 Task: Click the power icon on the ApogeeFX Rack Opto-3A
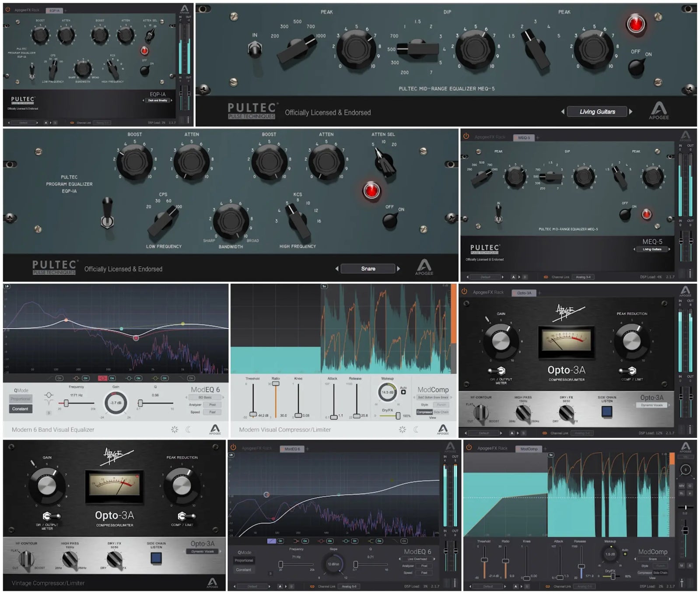point(464,291)
